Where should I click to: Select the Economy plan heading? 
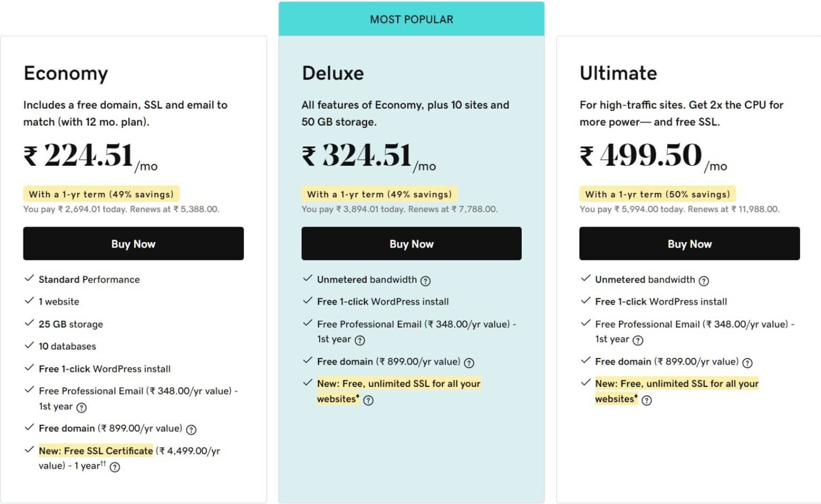click(66, 73)
